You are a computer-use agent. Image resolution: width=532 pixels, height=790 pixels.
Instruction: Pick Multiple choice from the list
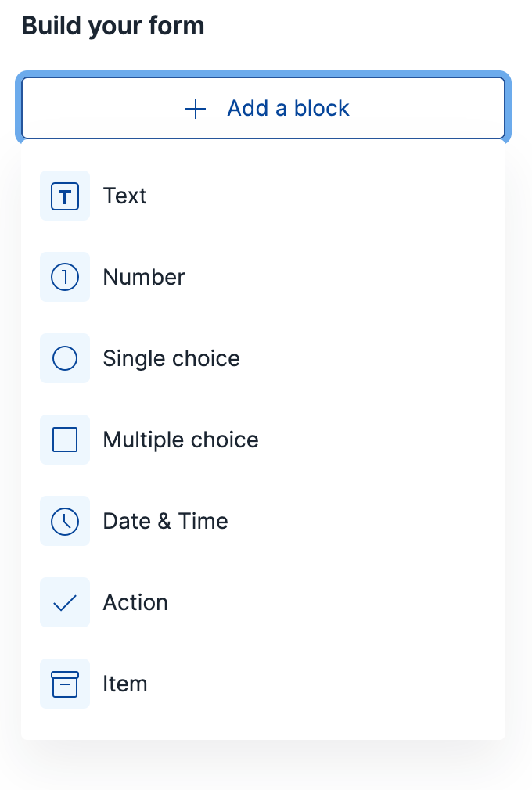coord(180,440)
